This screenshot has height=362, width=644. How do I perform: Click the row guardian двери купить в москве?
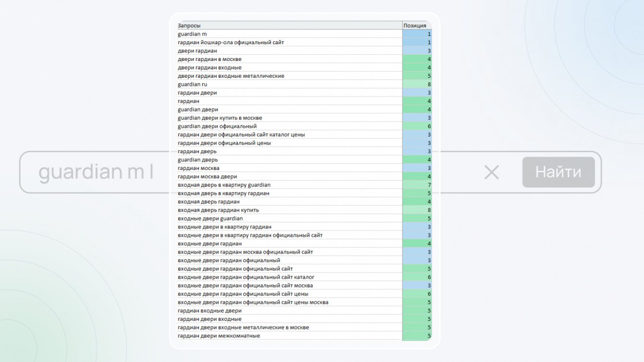coord(304,118)
